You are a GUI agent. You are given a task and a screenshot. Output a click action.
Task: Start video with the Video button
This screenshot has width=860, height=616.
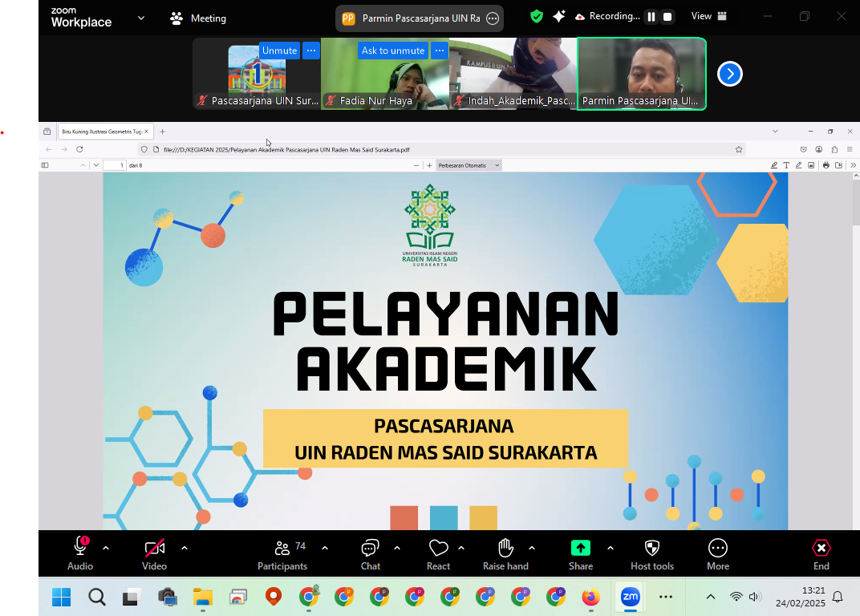[x=154, y=553]
